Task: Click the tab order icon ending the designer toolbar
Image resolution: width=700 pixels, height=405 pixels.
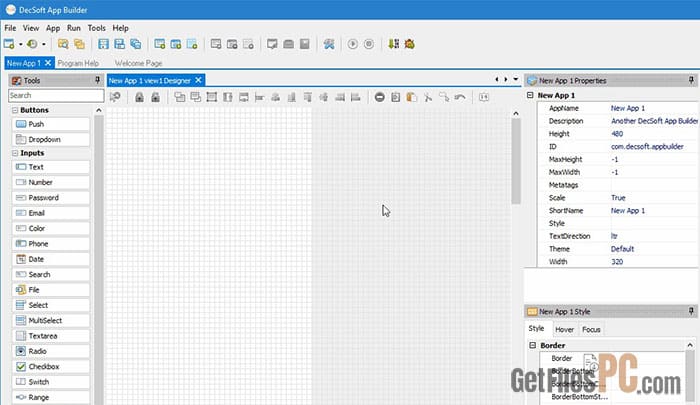Action: click(484, 97)
